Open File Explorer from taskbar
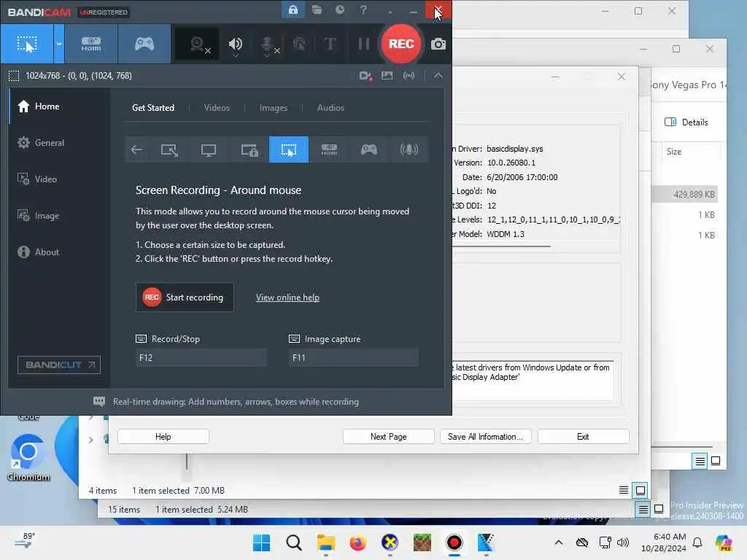The width and height of the screenshot is (747, 560). point(326,542)
